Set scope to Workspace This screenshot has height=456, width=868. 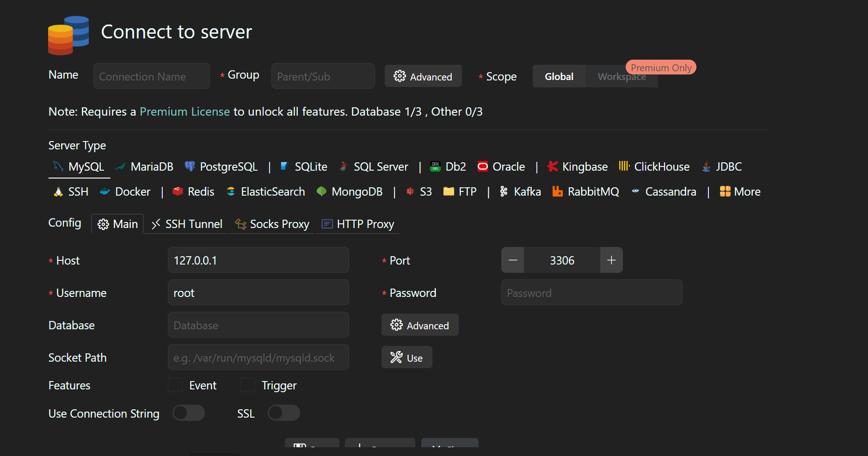click(622, 77)
